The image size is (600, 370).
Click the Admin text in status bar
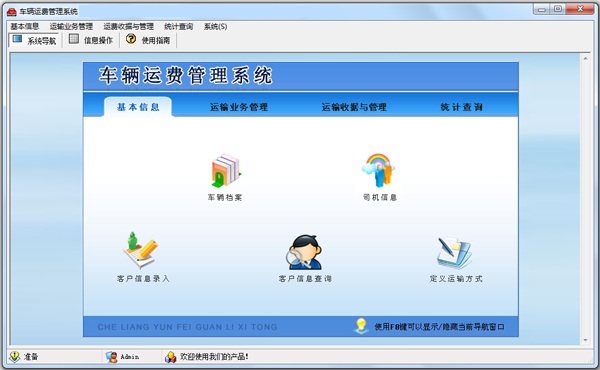tap(130, 357)
